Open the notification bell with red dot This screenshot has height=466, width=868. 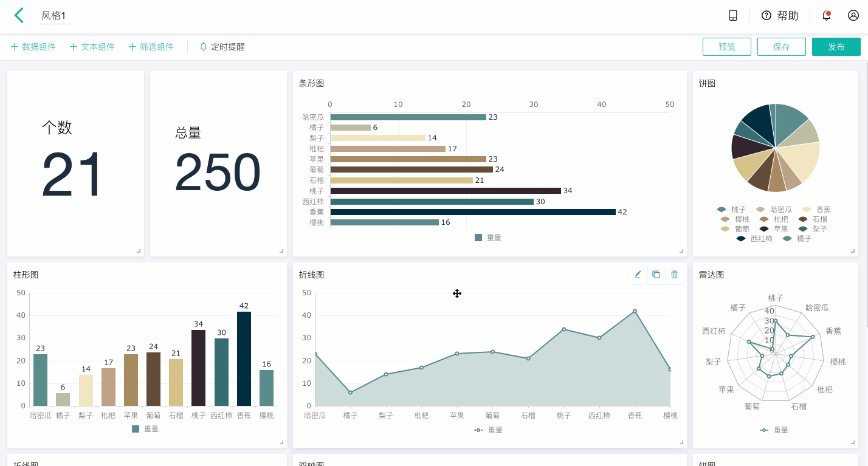pos(826,16)
